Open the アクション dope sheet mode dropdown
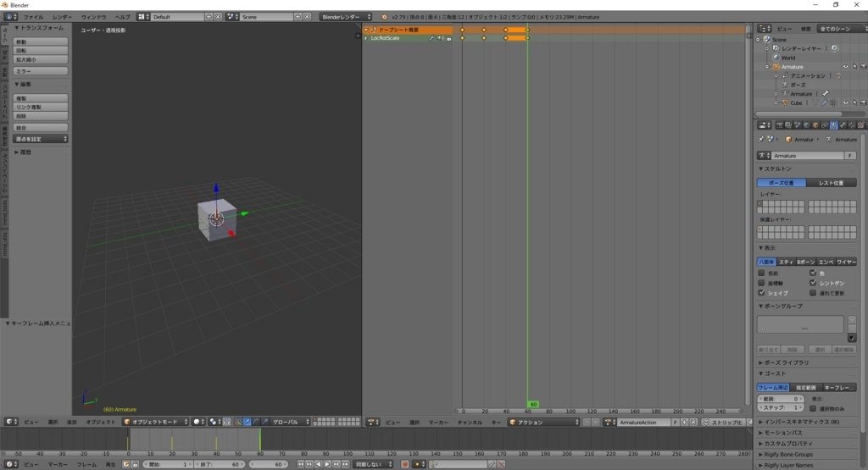 pyautogui.click(x=543, y=423)
